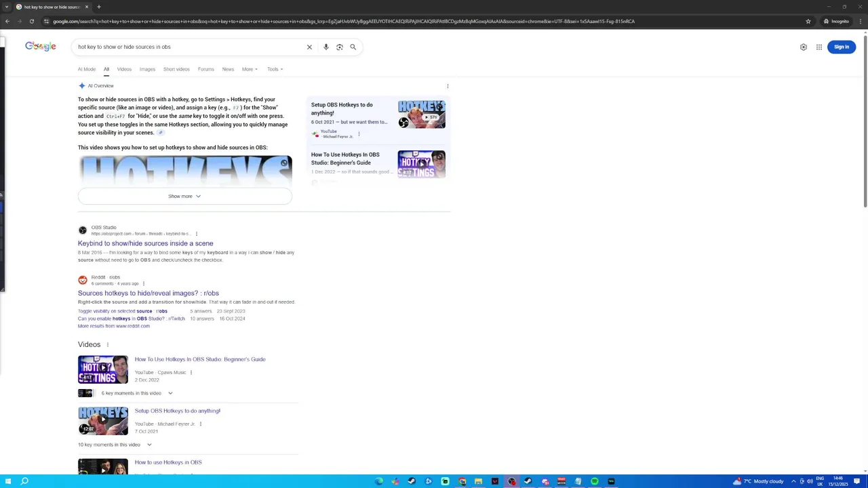The height and width of the screenshot is (488, 868).
Task: Click the magnifying glass search button
Action: (353, 47)
